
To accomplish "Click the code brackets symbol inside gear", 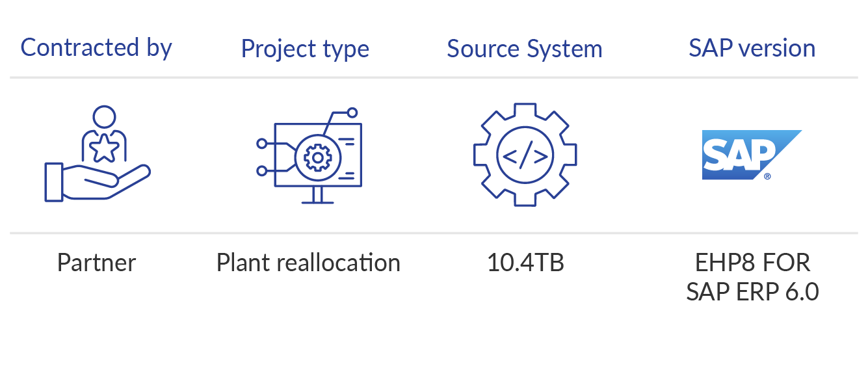I will point(525,155).
